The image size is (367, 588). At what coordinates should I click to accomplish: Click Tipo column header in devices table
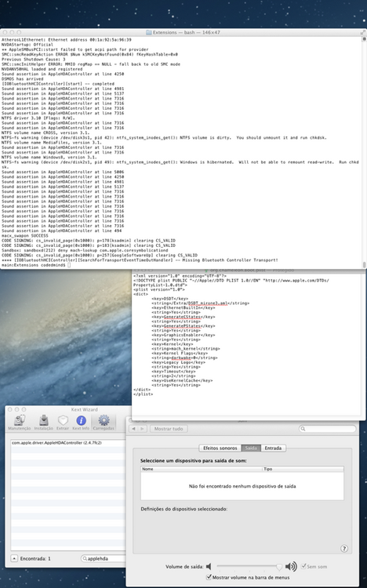303,469
